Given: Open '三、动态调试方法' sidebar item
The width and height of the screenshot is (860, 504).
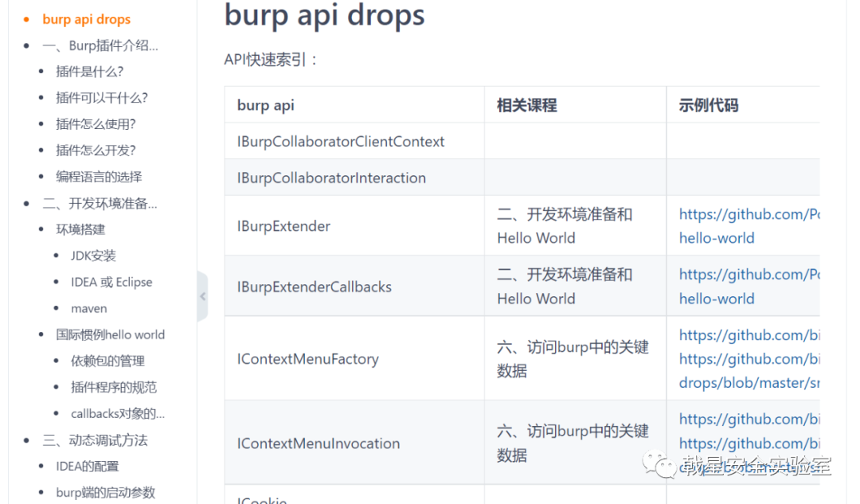Looking at the screenshot, I should 95,440.
